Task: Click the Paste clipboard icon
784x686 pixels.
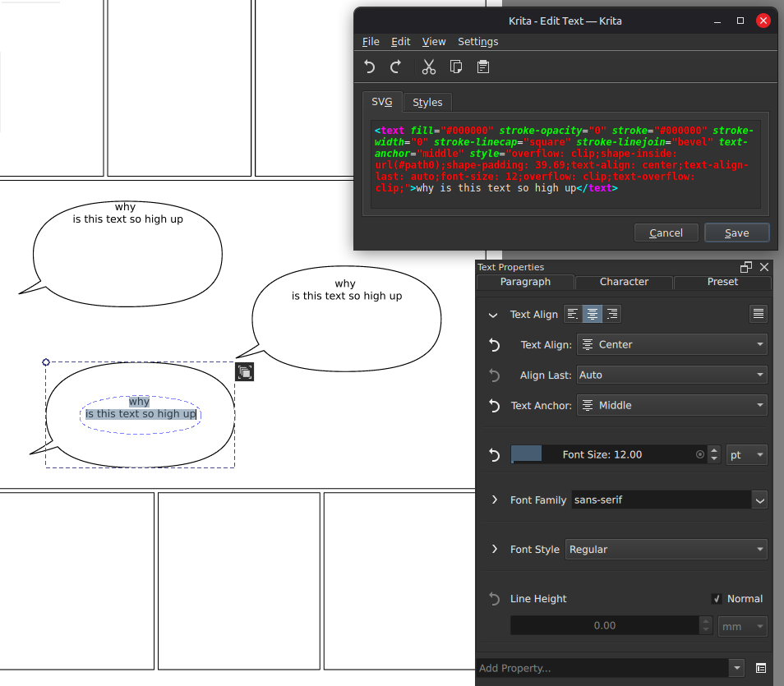Action: (x=482, y=67)
